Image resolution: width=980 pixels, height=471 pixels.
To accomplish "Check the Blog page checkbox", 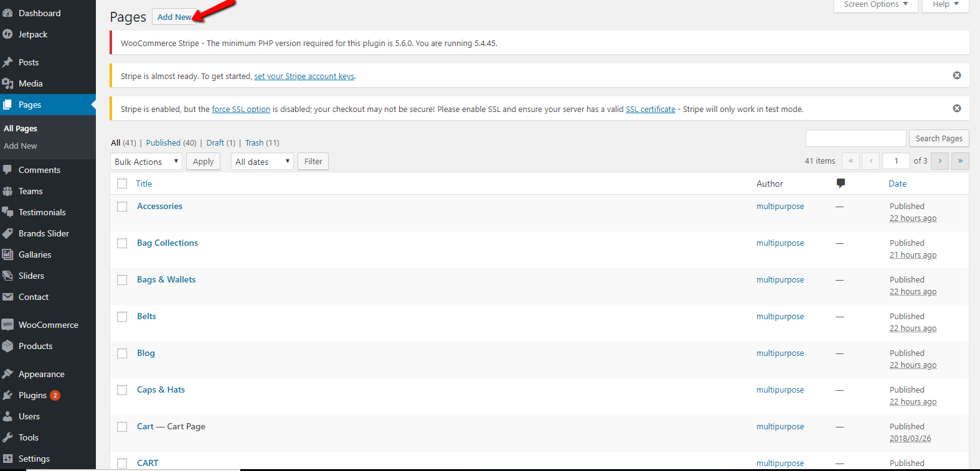I will coord(122,353).
